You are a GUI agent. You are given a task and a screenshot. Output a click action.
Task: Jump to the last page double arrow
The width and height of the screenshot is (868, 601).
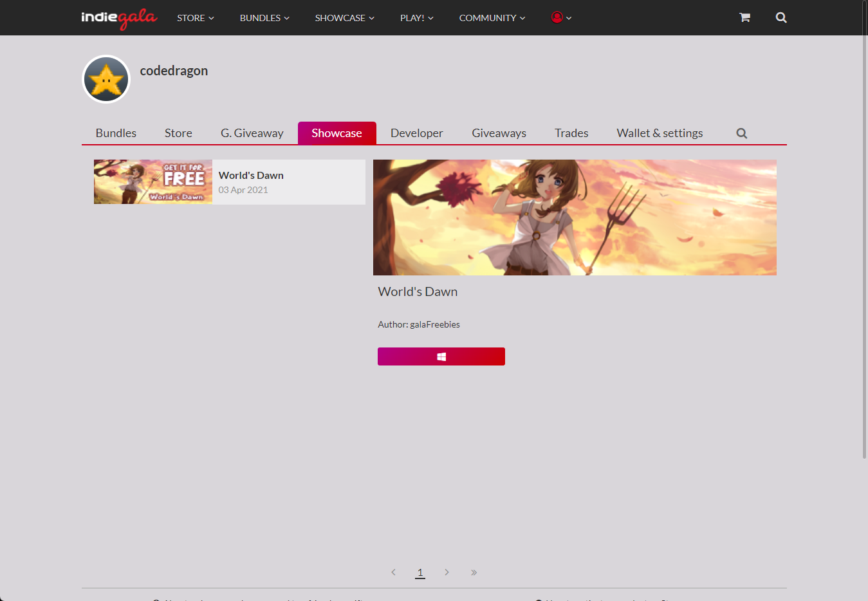(474, 572)
